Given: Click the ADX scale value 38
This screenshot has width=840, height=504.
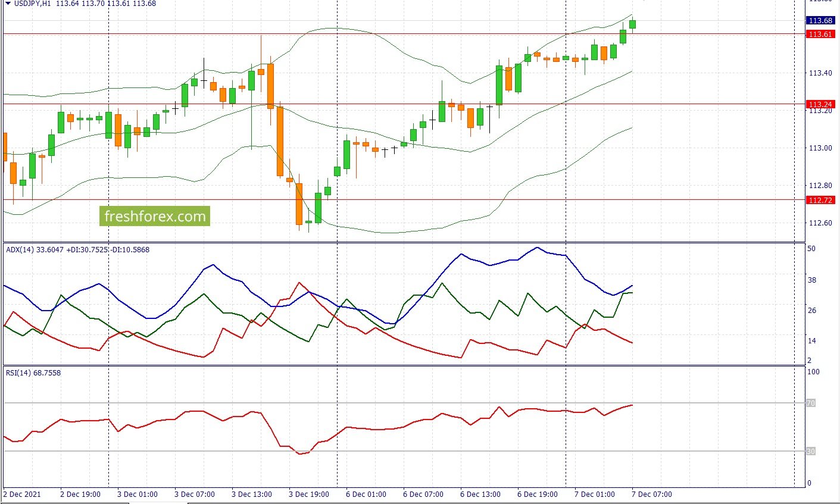Looking at the screenshot, I should pos(811,280).
